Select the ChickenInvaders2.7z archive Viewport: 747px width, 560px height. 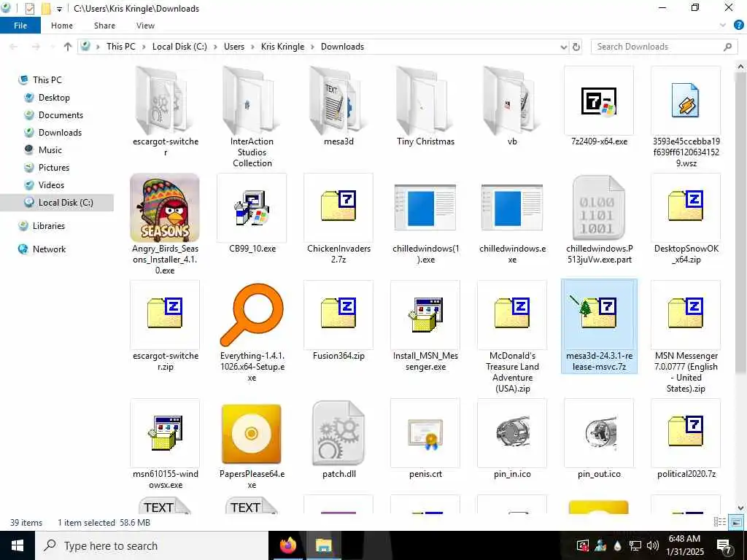(338, 219)
